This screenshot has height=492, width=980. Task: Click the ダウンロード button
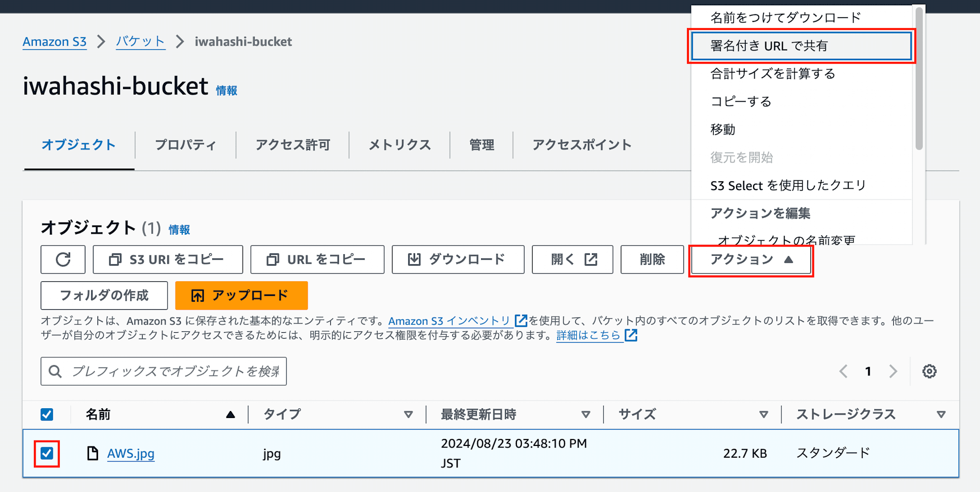(458, 259)
